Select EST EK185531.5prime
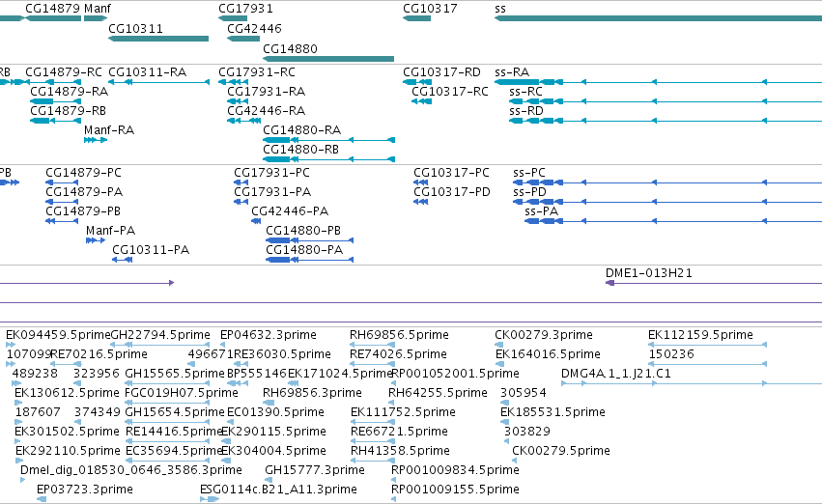This screenshot has height=504, width=822. 553,412
